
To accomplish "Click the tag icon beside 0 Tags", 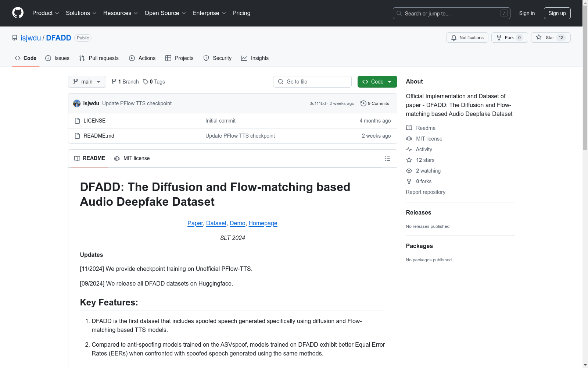I will point(146,82).
